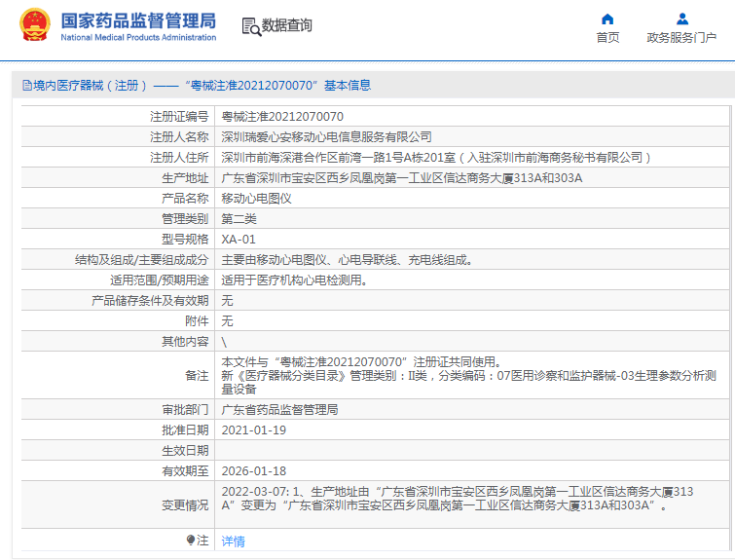735x560 pixels.
Task: Click the 备注 remark text
Action: [469, 376]
